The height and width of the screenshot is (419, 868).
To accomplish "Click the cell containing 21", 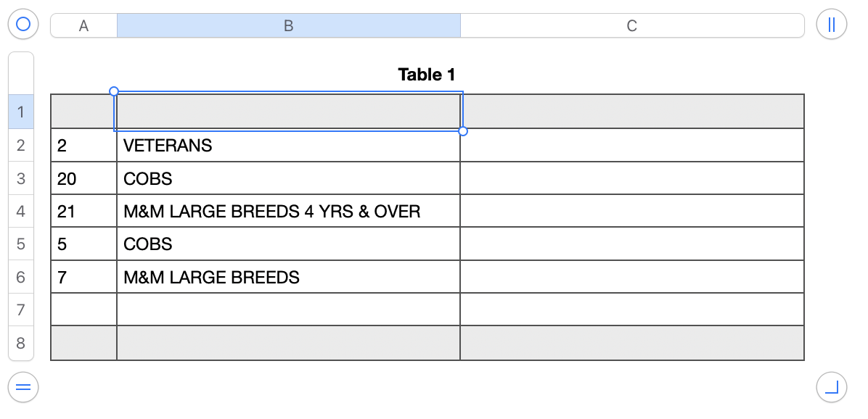I will [x=83, y=211].
